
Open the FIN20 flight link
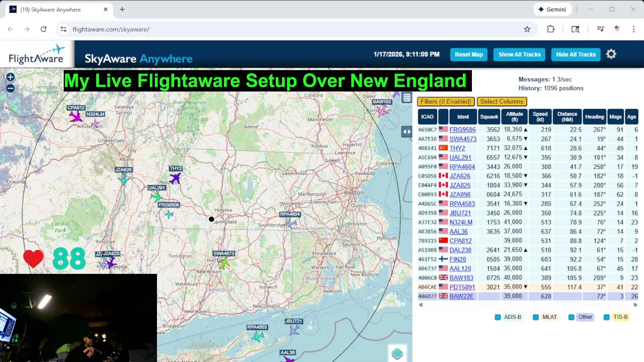point(457,259)
